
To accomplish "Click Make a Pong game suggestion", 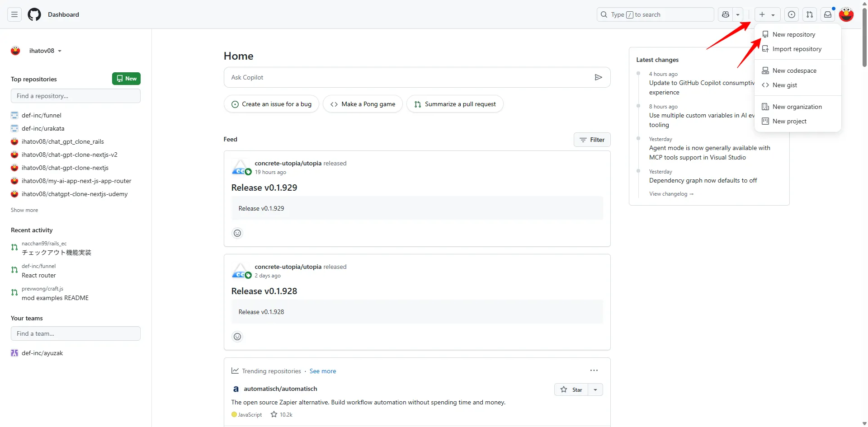I will [x=363, y=104].
